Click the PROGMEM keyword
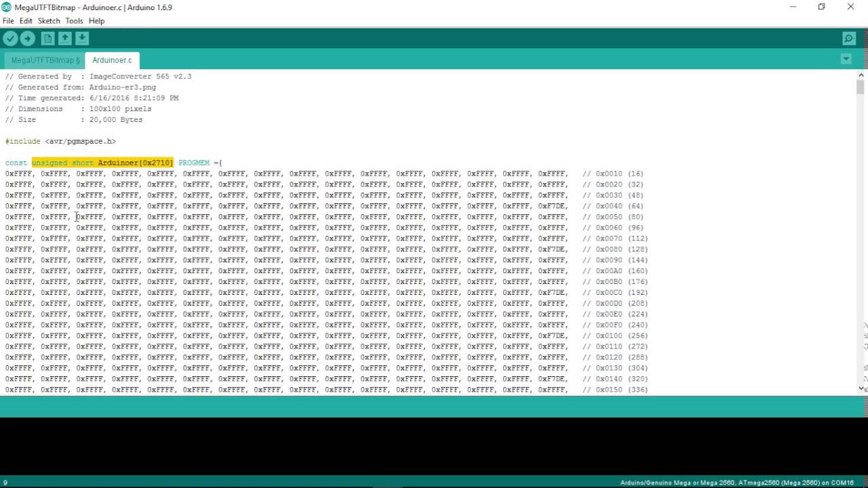The width and height of the screenshot is (868, 488). pos(194,163)
